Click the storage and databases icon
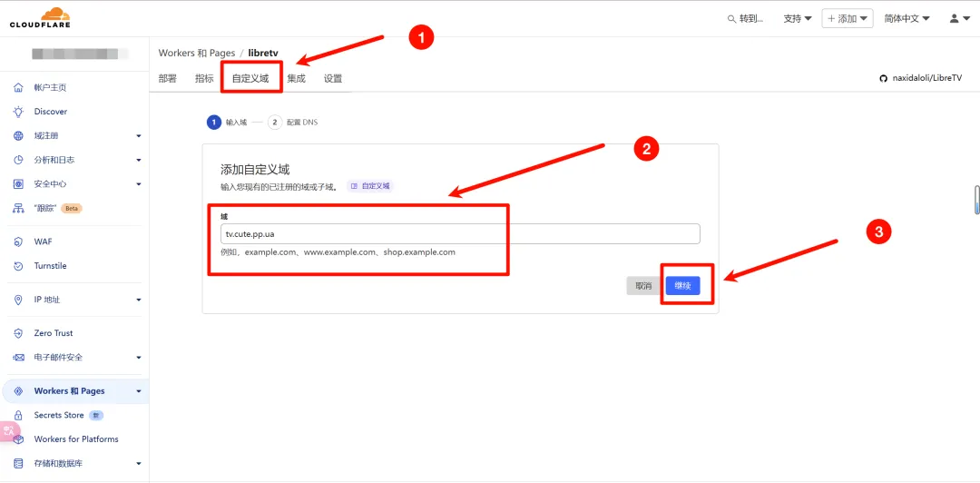Image resolution: width=980 pixels, height=483 pixels. coord(19,464)
